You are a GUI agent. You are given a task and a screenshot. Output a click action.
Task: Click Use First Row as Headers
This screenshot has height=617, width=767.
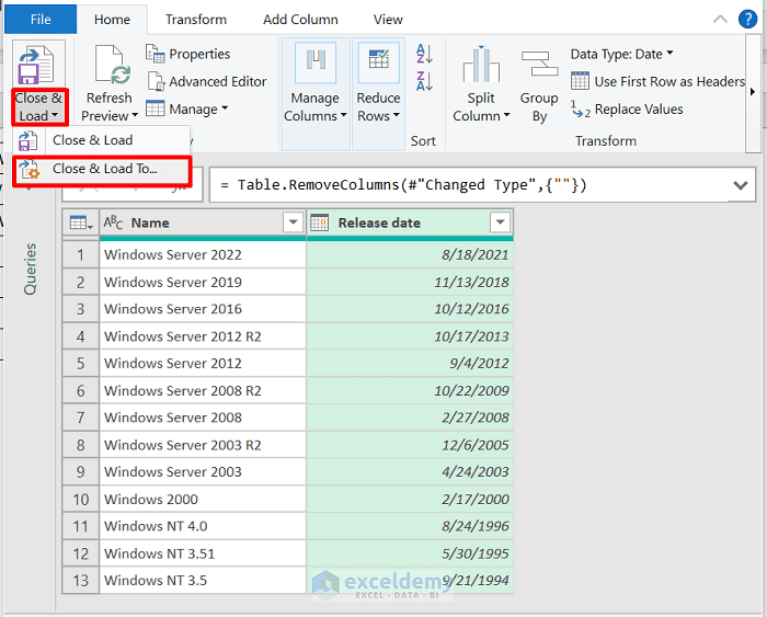(x=658, y=81)
